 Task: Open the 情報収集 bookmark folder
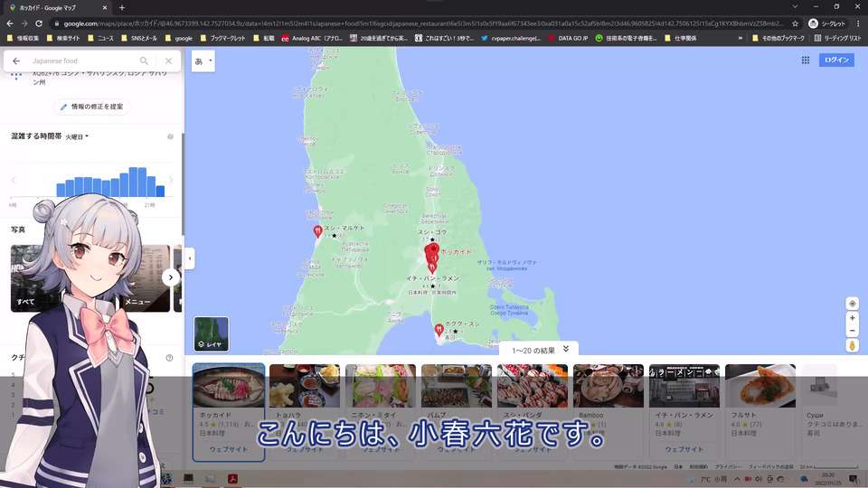coord(24,38)
